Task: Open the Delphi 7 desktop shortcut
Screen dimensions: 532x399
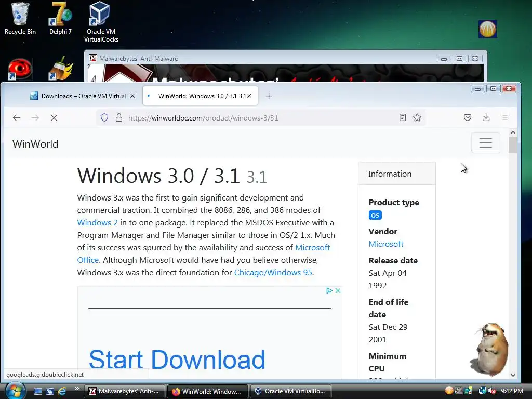Action: coord(60,18)
